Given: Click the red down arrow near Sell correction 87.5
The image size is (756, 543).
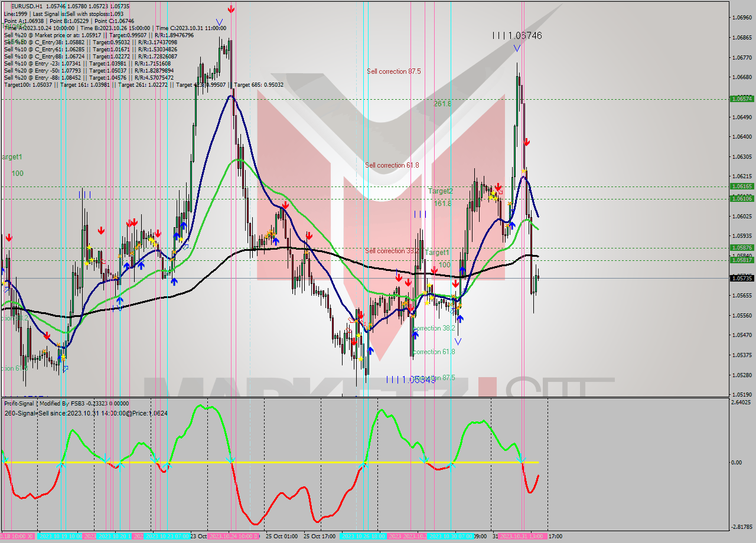Looking at the screenshot, I should 527,142.
